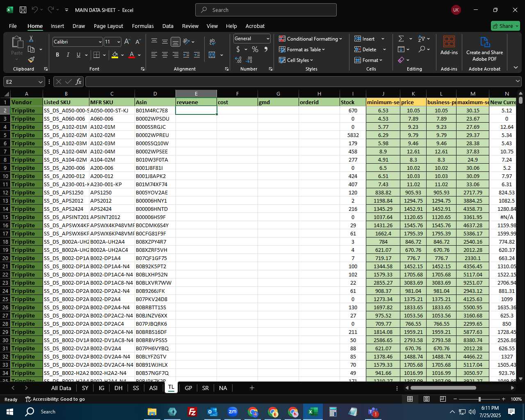Click the Cut scissors icon
The image size is (525, 420).
click(x=31, y=39)
